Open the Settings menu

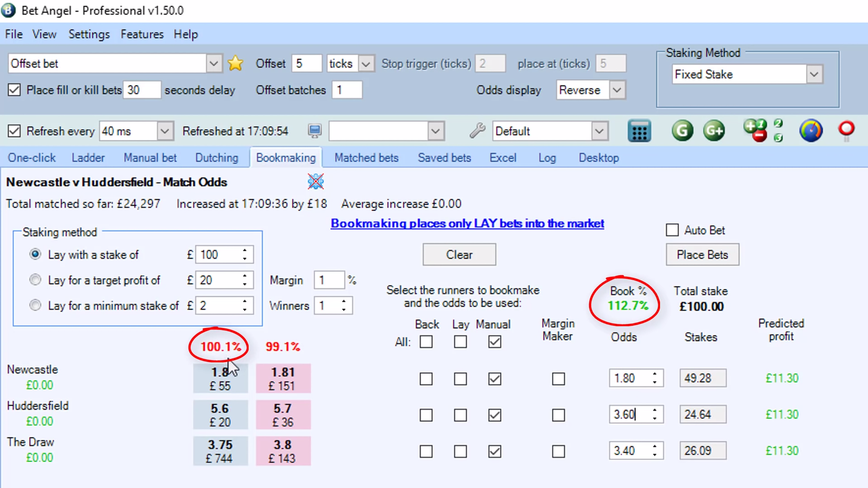89,34
